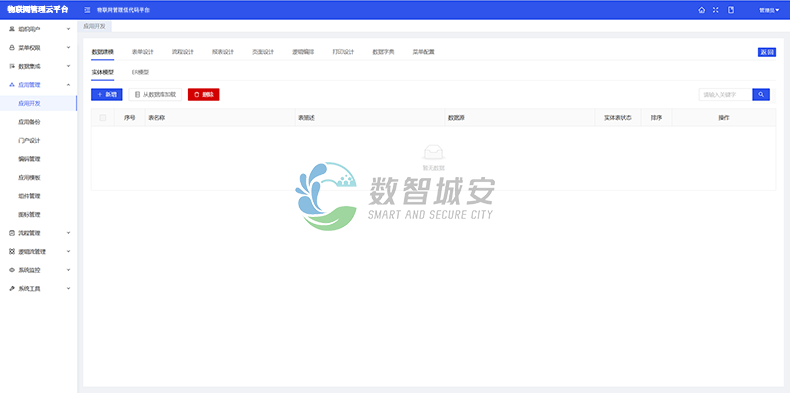
Task: Click the icon beside 数据集成
Action: [12, 66]
